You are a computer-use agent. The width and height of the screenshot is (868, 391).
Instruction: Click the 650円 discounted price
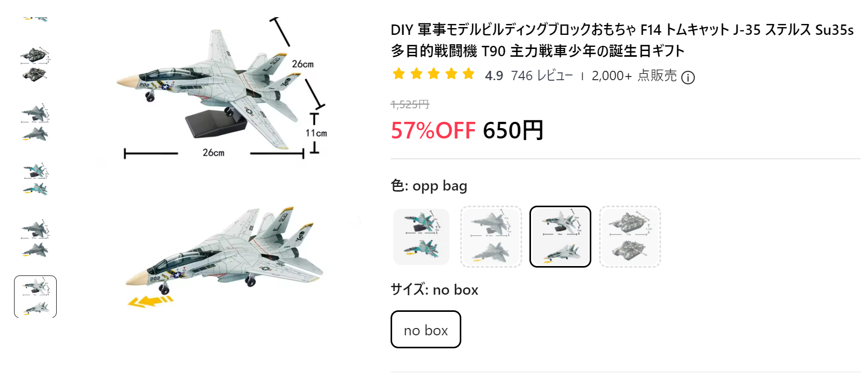click(x=513, y=130)
